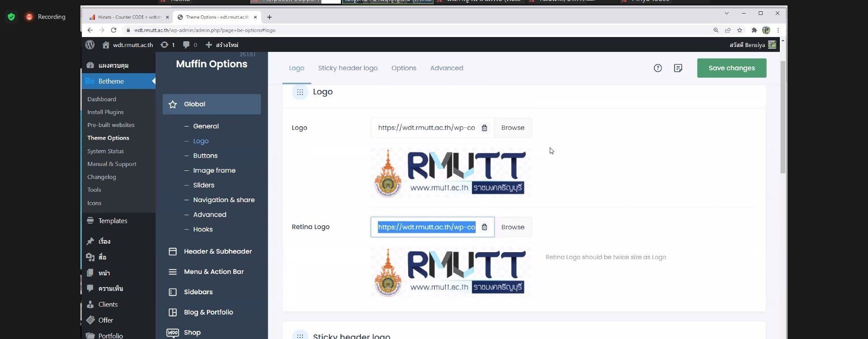Open Changelog link

(102, 177)
